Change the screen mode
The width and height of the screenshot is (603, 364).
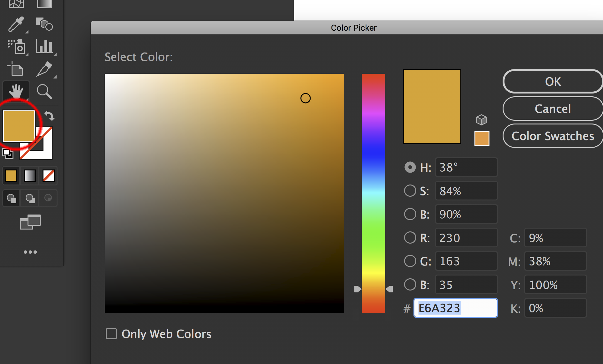tap(30, 222)
